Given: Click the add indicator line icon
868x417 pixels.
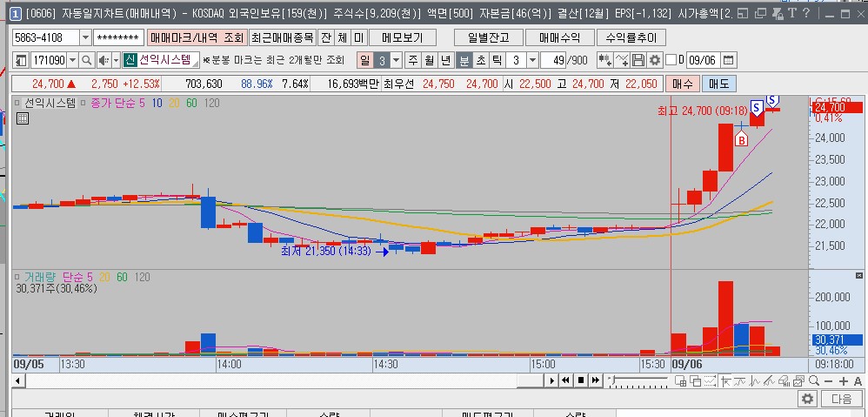Looking at the screenshot, I should point(622,60).
